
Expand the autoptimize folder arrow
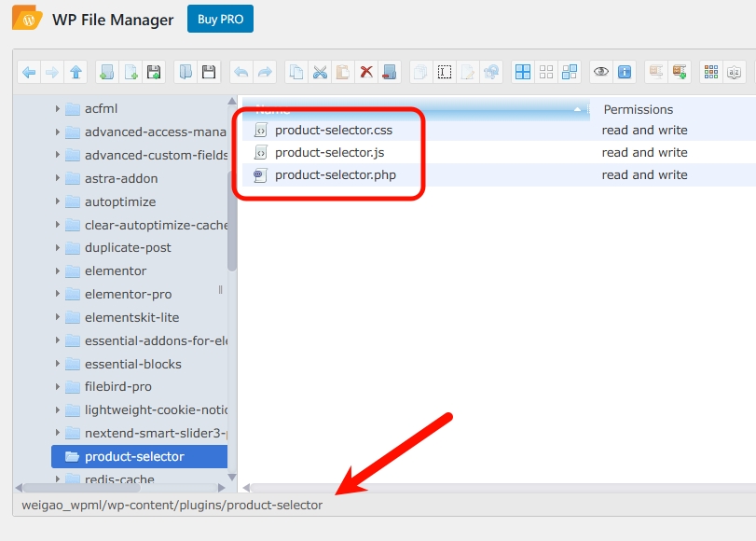pyautogui.click(x=58, y=201)
